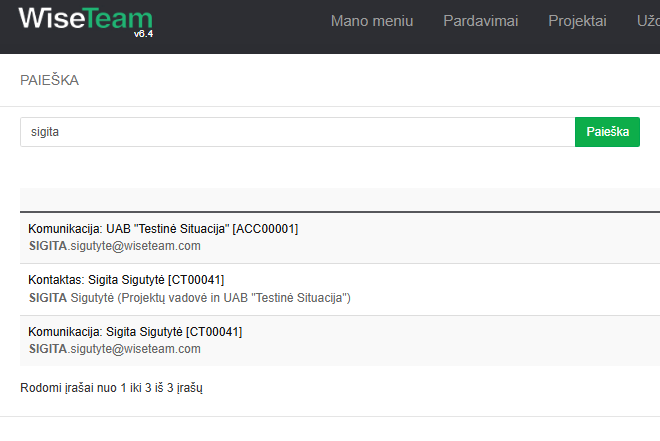Open Komunikacija: UAB "Testinė Situacija" [ACC00001] result
Viewport: 660px width, 441px height.
(163, 229)
